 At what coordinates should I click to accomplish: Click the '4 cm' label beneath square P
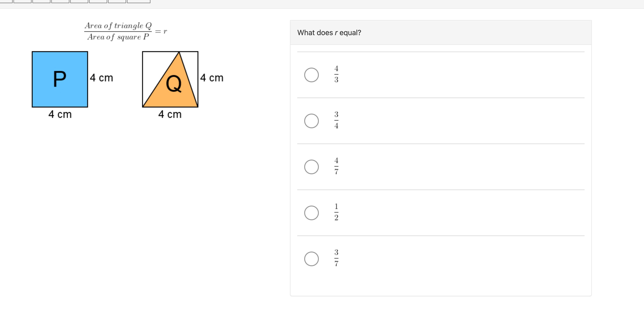[60, 114]
